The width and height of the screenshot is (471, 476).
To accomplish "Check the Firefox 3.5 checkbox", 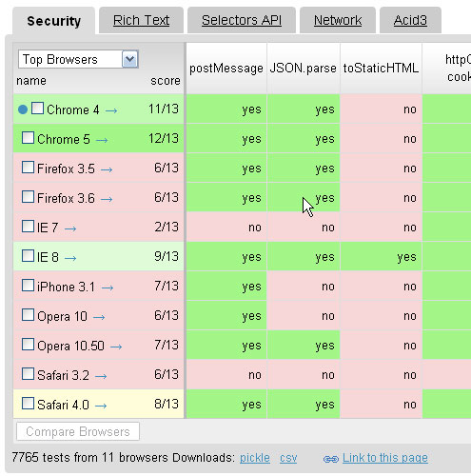I will click(x=28, y=168).
